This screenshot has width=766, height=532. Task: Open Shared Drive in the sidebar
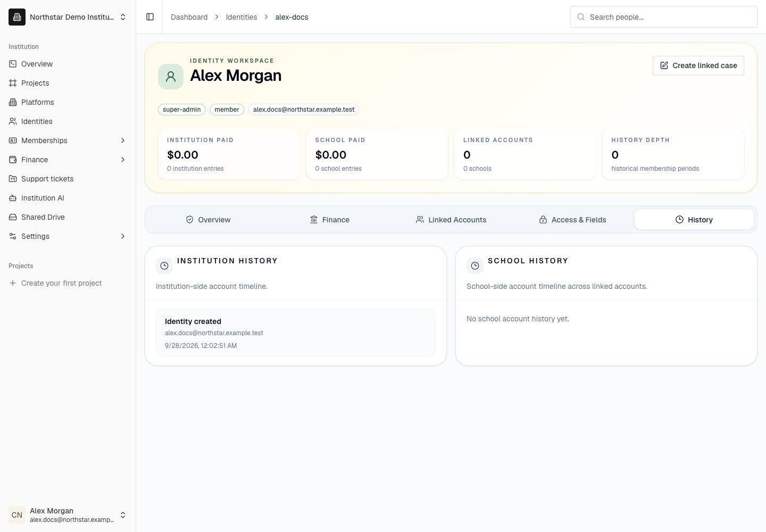68,217
